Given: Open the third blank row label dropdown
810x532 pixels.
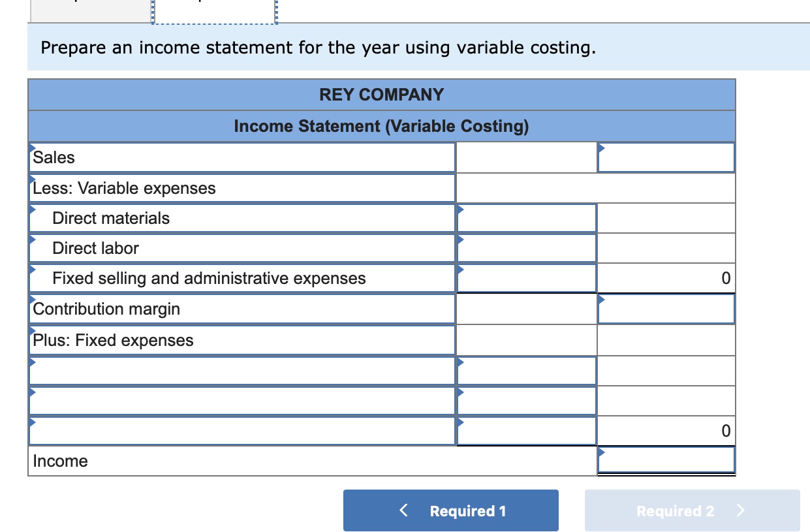Looking at the screenshot, I should click(x=241, y=431).
